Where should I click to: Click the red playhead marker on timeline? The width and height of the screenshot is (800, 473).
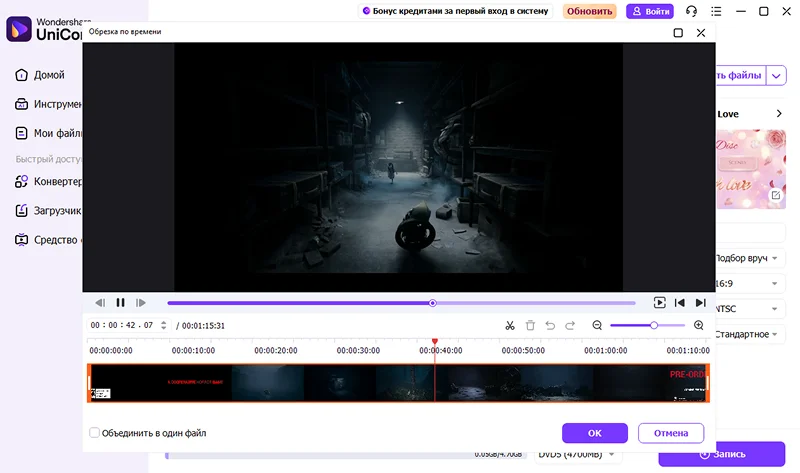[x=435, y=341]
